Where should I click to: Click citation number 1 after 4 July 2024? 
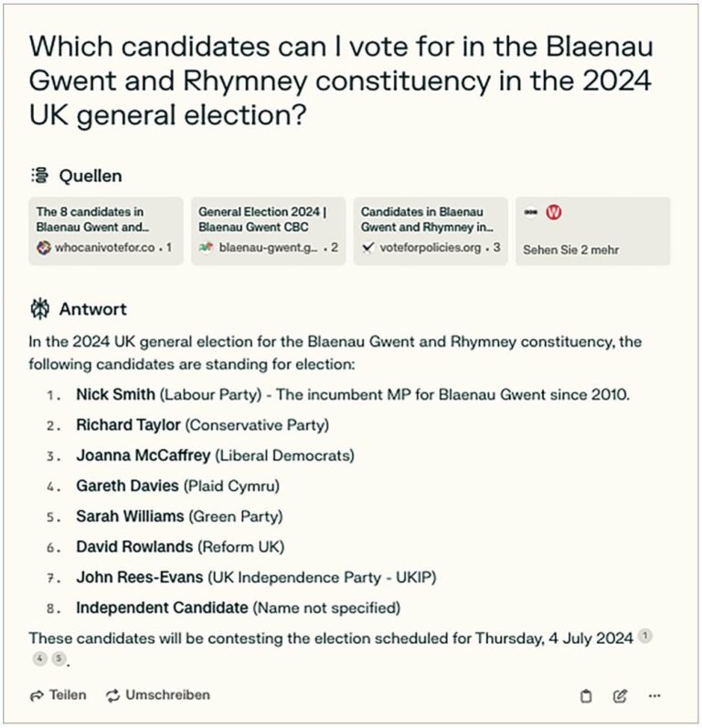645,636
